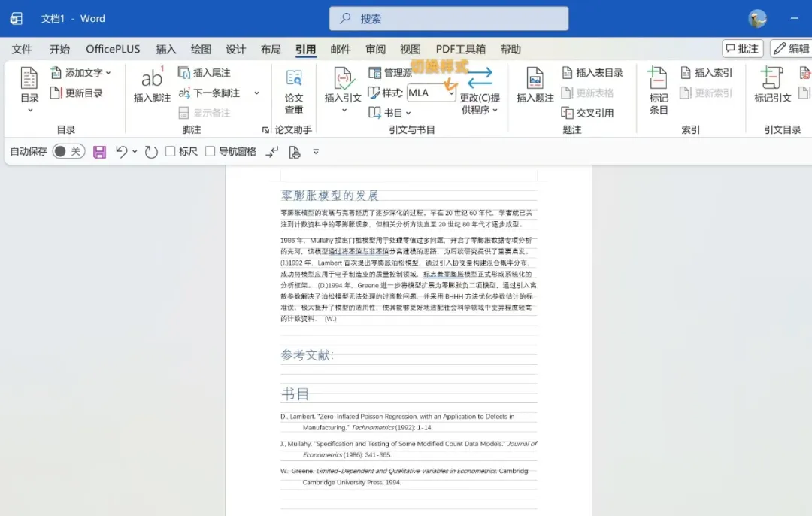Screen dimensions: 812x516
Task: Expand the Footnotes (脚注) group dialog launcher
Action: pos(265,130)
